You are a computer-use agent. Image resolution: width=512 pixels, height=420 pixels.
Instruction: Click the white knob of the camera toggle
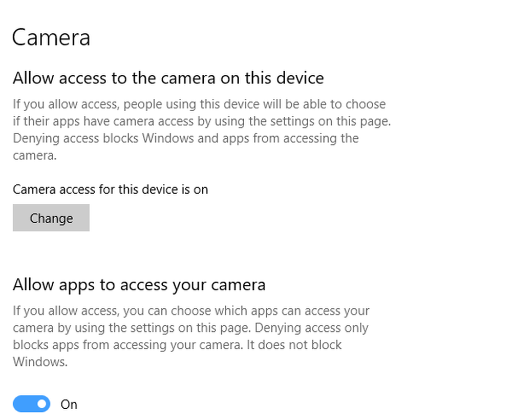pos(42,404)
